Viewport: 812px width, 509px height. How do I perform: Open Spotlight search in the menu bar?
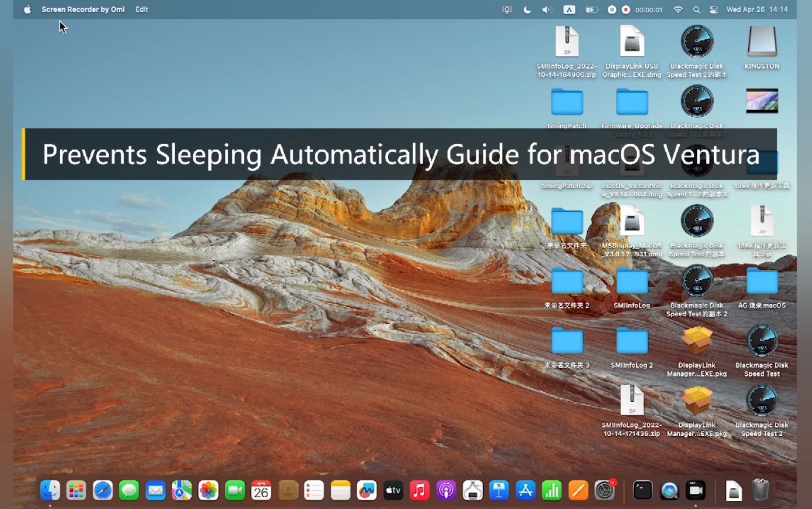click(697, 9)
